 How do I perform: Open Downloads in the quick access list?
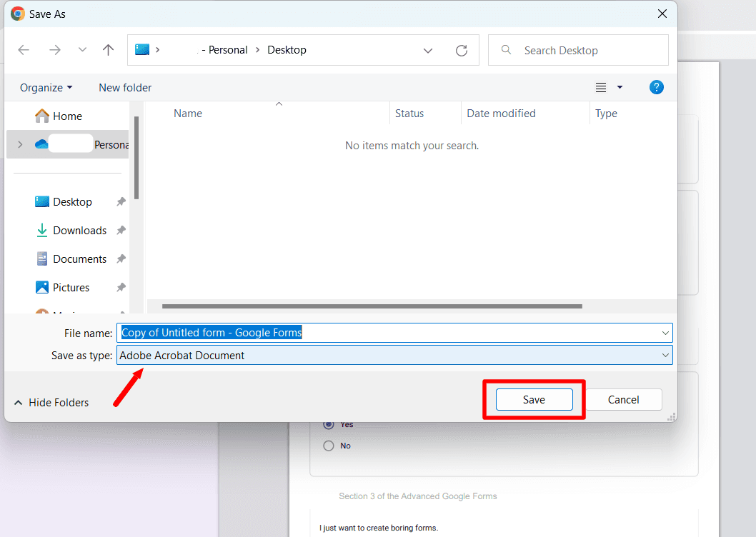tap(79, 231)
